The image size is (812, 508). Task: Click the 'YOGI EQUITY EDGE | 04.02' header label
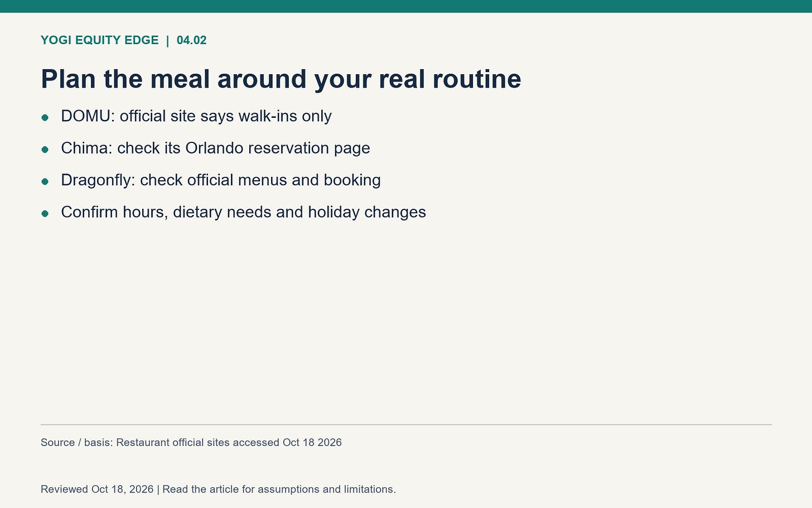pyautogui.click(x=123, y=40)
